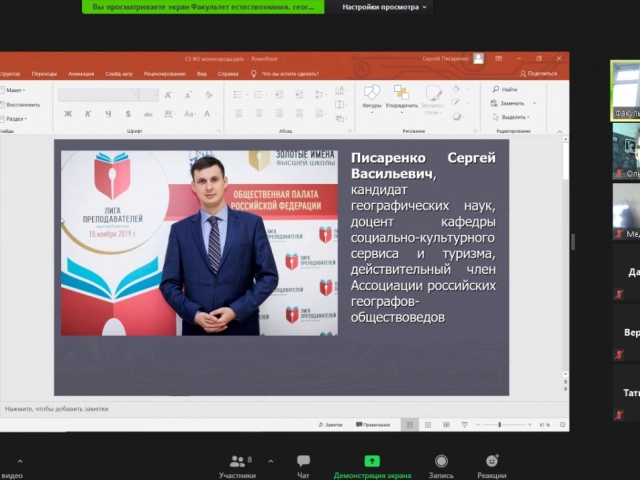Open the align text vertical options
The image size is (640, 480).
[340, 105]
